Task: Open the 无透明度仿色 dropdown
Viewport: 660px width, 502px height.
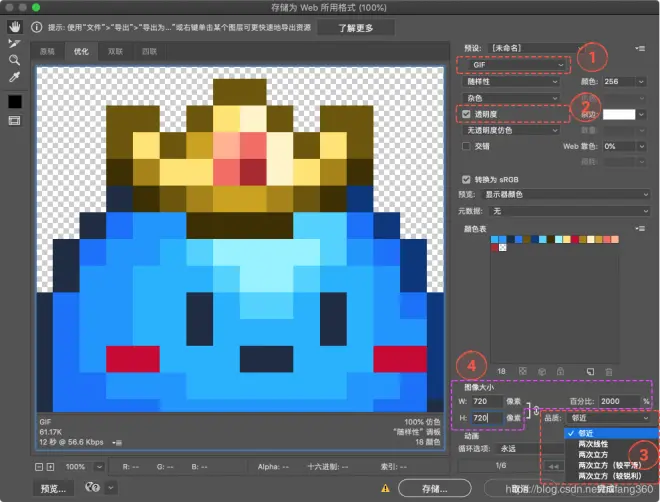Action: (x=511, y=130)
